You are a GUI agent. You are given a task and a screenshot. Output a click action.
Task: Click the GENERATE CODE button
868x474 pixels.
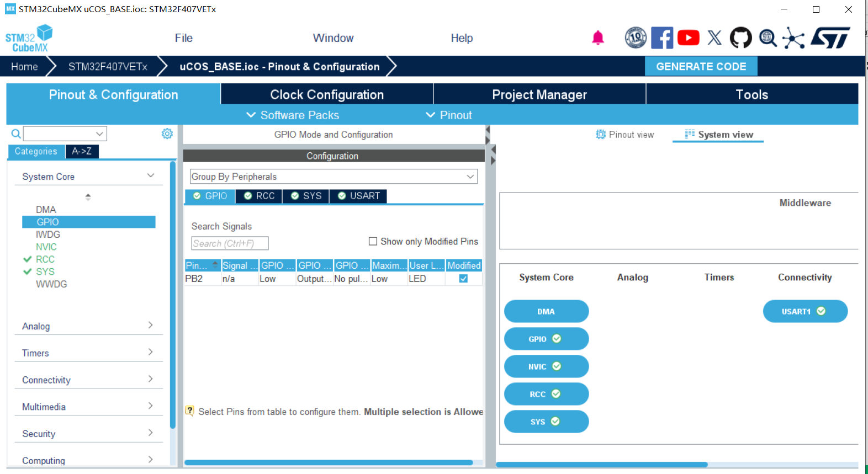701,66
